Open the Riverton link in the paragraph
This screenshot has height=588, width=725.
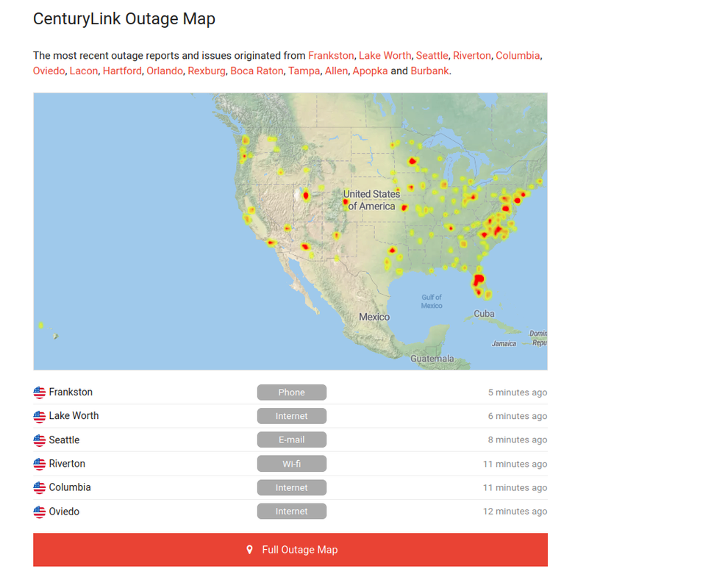click(x=471, y=55)
